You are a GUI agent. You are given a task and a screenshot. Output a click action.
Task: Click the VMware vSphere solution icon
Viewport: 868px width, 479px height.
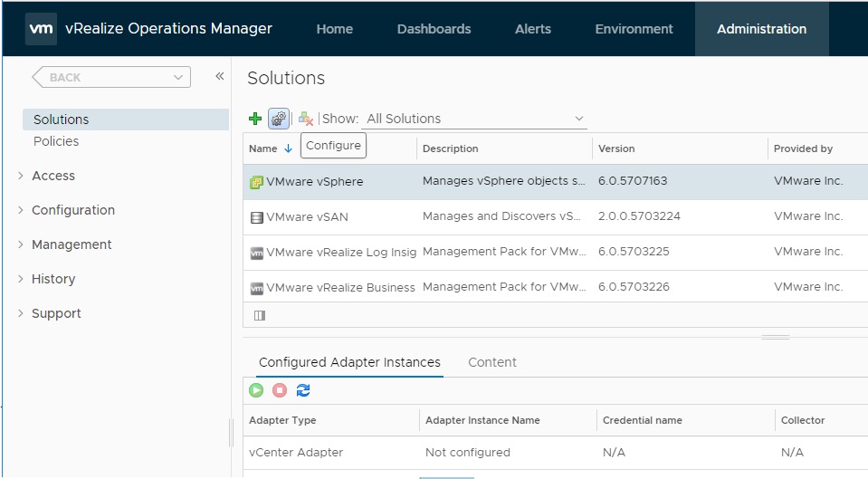pyautogui.click(x=256, y=182)
